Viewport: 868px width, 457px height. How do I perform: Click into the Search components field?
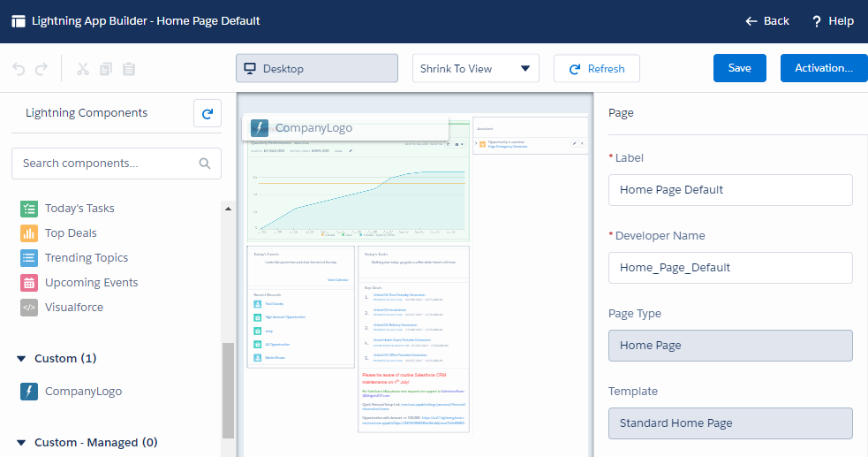(x=117, y=164)
